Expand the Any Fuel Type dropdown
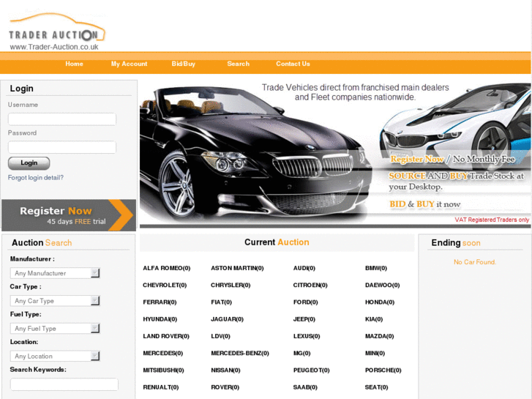The height and width of the screenshot is (399, 532). tap(55, 329)
